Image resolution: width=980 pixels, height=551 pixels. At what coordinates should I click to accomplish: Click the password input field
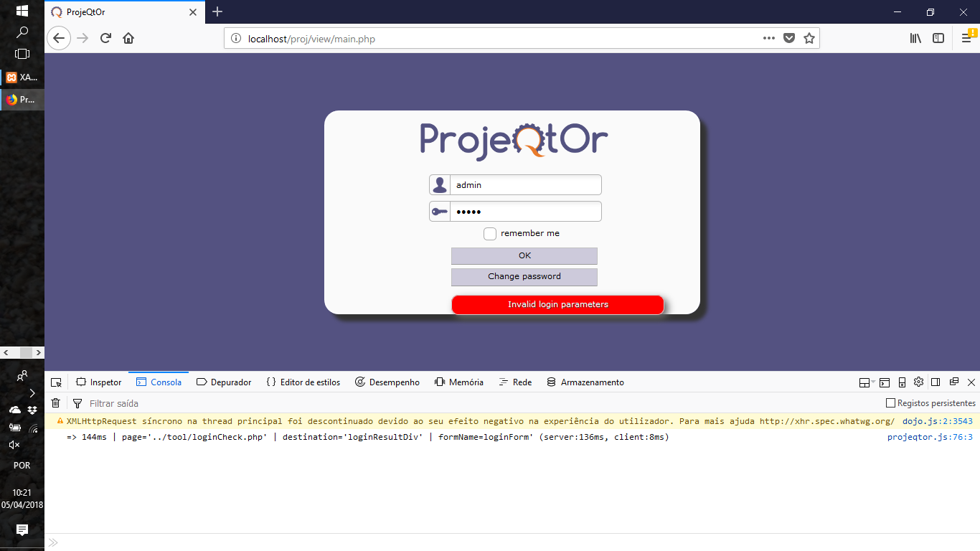pos(525,212)
